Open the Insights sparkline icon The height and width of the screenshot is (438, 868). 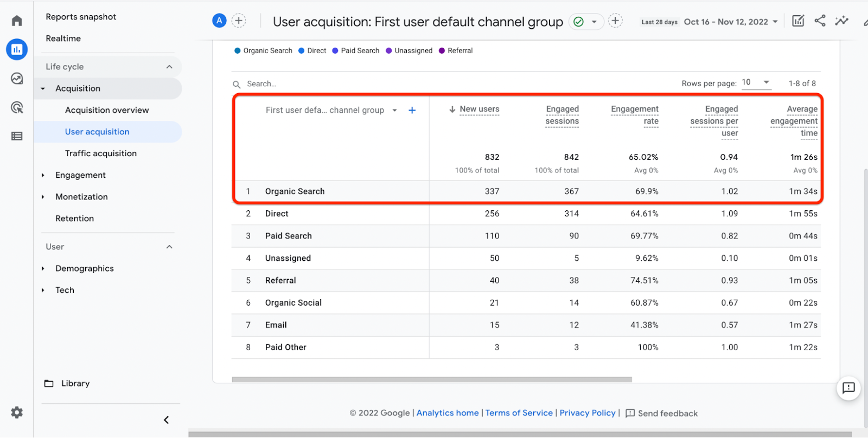point(841,21)
